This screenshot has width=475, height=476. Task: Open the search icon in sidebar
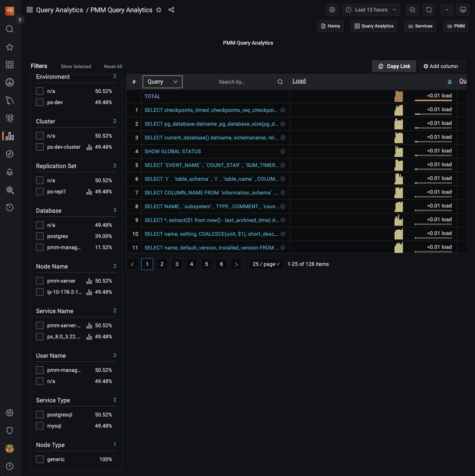(10, 29)
